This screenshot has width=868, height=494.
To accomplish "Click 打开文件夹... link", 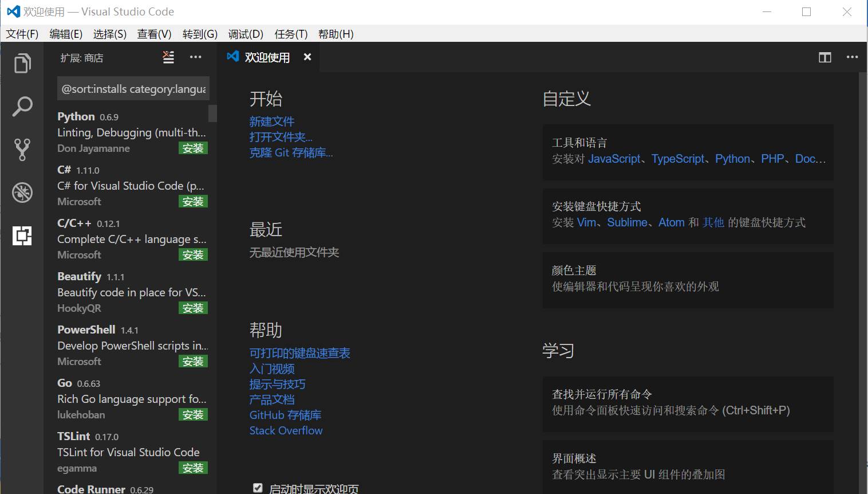I will click(281, 137).
